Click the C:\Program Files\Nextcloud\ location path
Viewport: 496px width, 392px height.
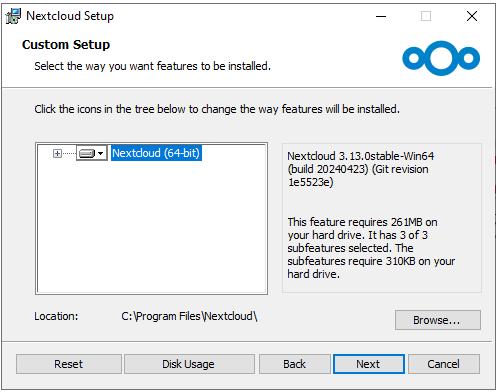(189, 316)
